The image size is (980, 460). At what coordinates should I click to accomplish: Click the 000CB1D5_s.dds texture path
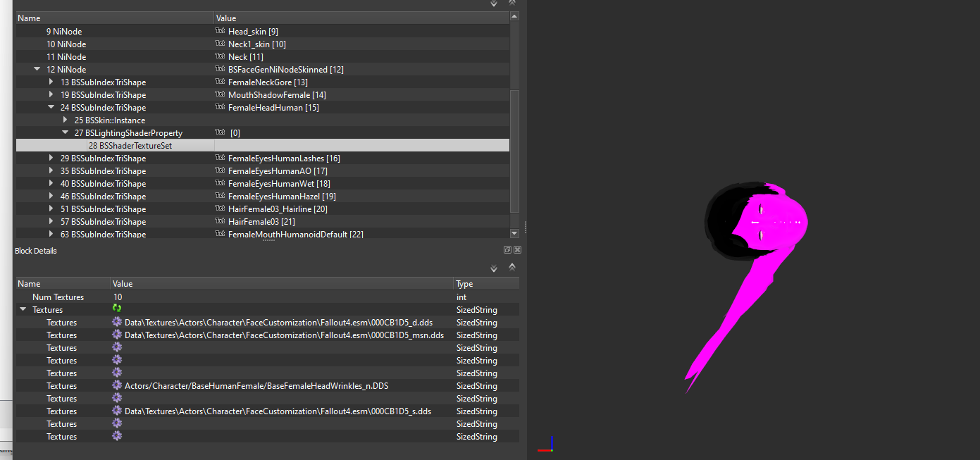[x=278, y=411]
